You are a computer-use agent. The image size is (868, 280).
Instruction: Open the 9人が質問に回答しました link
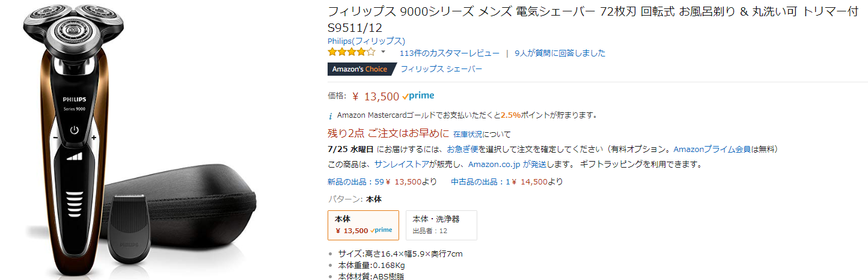[560, 53]
